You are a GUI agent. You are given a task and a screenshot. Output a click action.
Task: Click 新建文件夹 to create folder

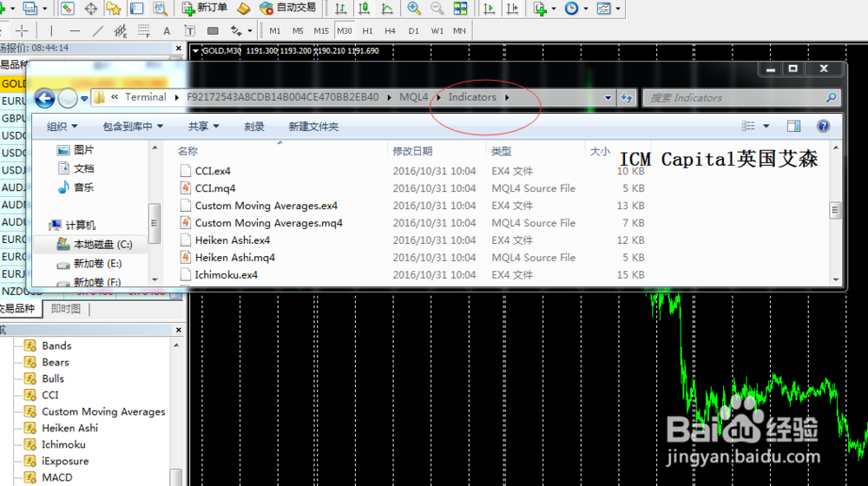[313, 127]
